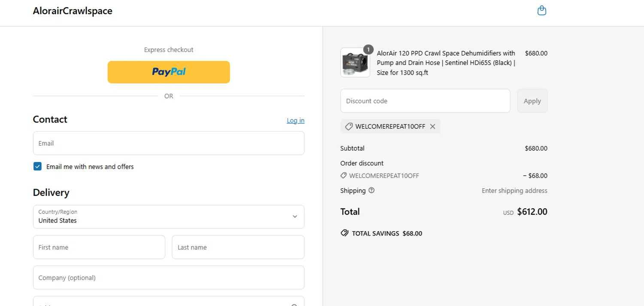
Task: Focus the Company (optional) field
Action: [169, 278]
